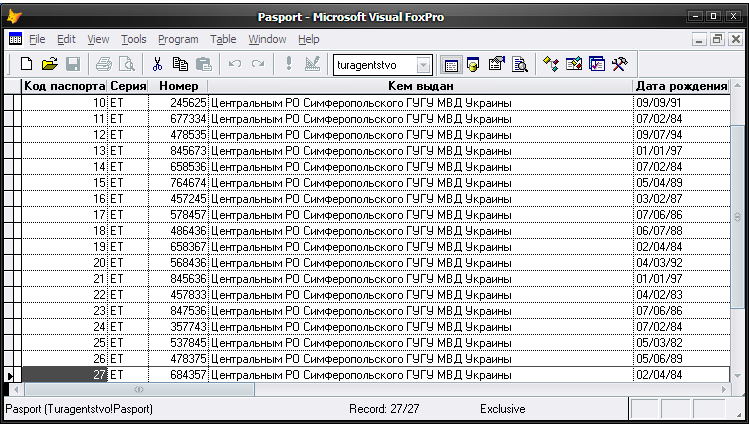Screen dimensions: 749x424
Task: Click the Print toolbar icon
Action: click(x=103, y=64)
